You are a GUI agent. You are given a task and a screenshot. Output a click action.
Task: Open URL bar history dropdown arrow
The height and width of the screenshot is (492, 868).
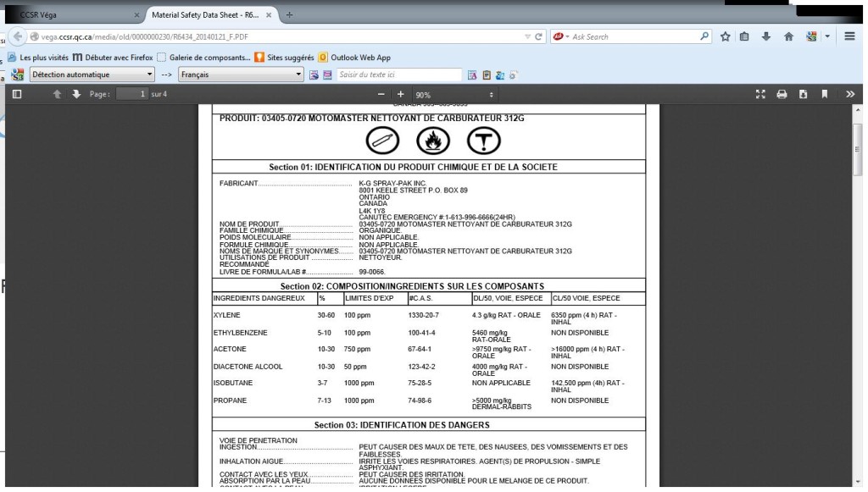[x=527, y=36]
